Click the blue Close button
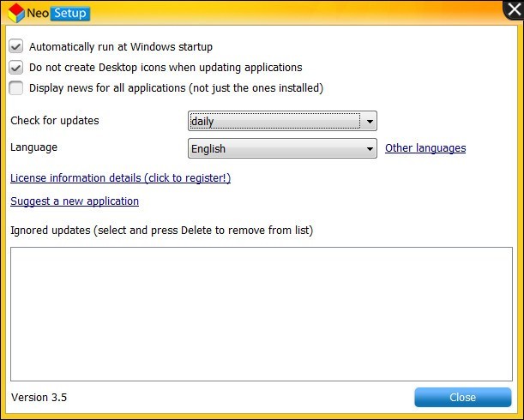The width and height of the screenshot is (524, 420). pyautogui.click(x=463, y=397)
